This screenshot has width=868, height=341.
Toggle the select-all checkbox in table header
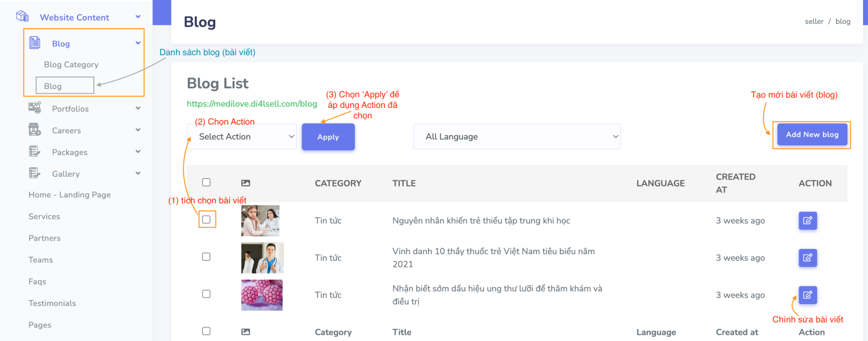206,183
